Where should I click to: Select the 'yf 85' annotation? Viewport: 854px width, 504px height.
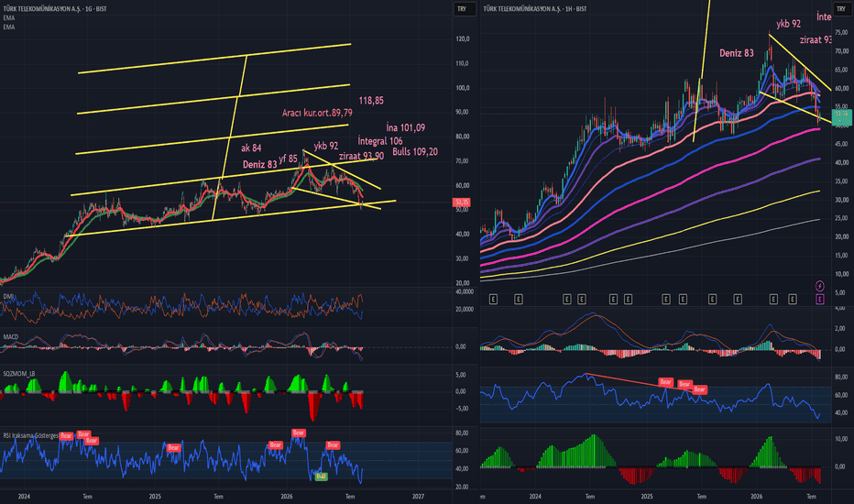288,159
